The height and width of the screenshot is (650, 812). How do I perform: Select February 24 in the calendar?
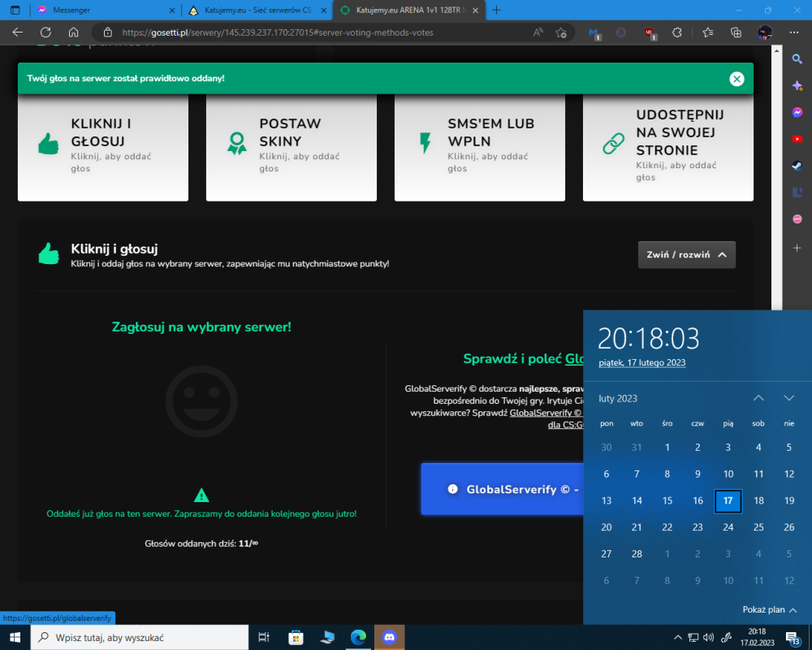tap(728, 527)
